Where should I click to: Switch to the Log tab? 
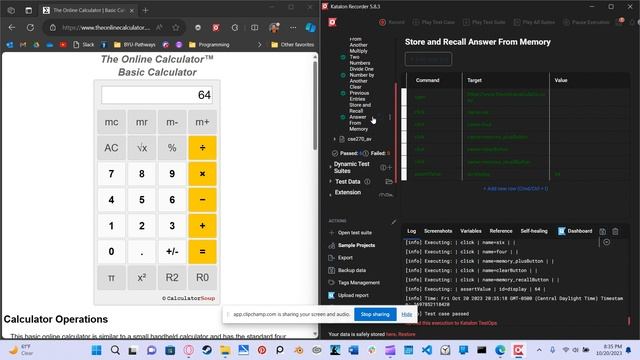point(411,231)
